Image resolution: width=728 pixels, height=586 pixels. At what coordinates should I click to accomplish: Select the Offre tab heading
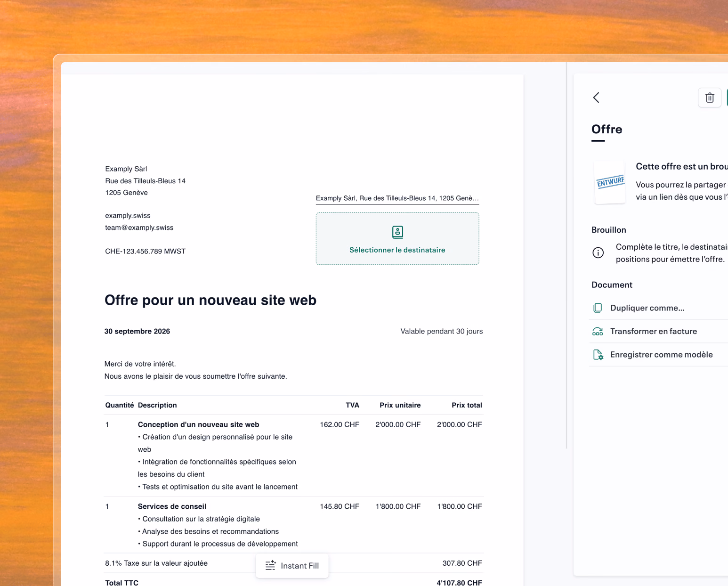tap(607, 130)
